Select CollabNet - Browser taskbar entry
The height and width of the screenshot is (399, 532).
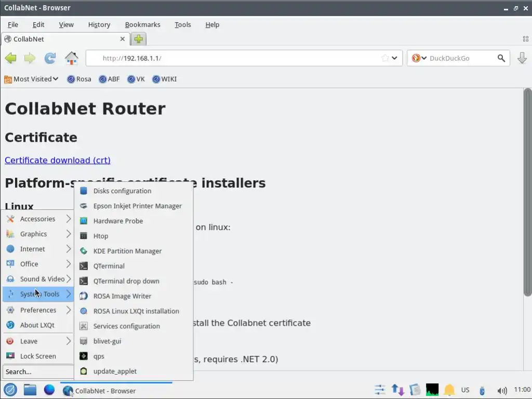pyautogui.click(x=116, y=391)
